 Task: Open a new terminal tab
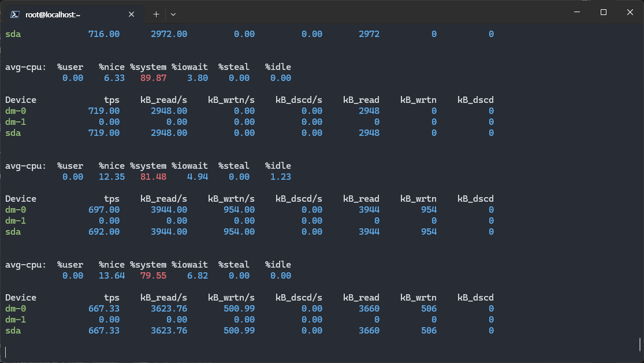156,14
